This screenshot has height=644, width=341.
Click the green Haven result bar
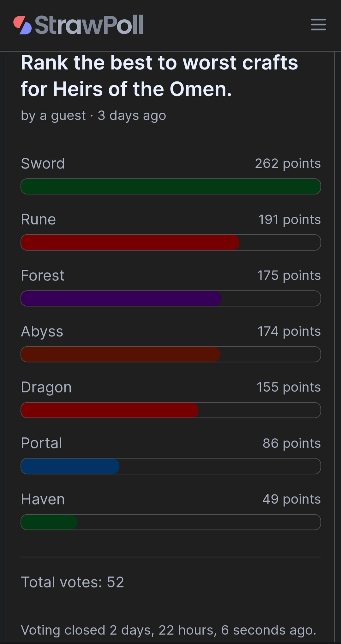point(49,522)
